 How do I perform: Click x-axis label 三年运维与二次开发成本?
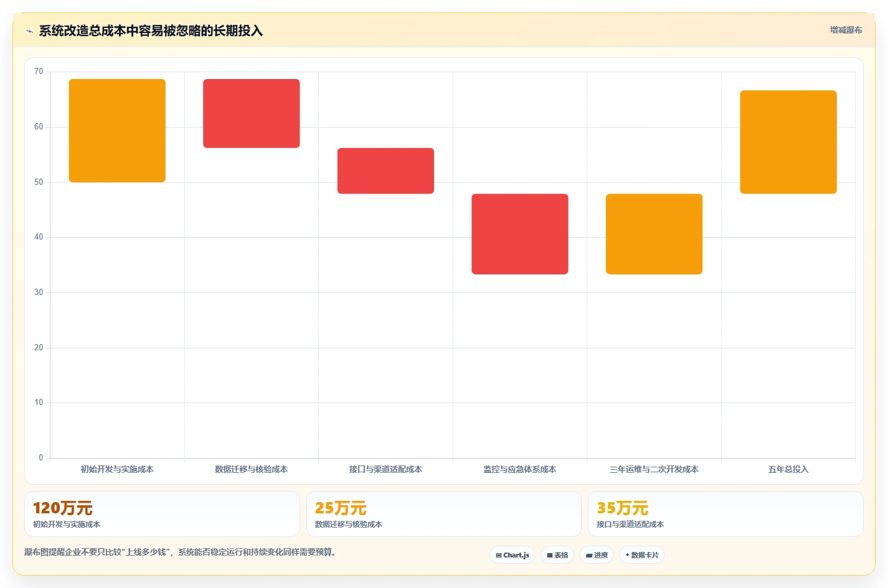654,469
